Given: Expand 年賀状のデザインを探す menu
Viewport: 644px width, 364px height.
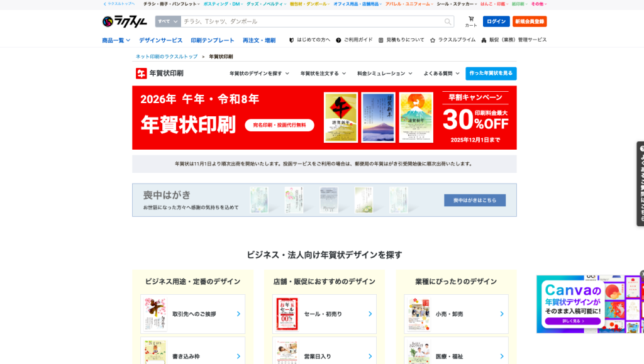Looking at the screenshot, I should (259, 73).
